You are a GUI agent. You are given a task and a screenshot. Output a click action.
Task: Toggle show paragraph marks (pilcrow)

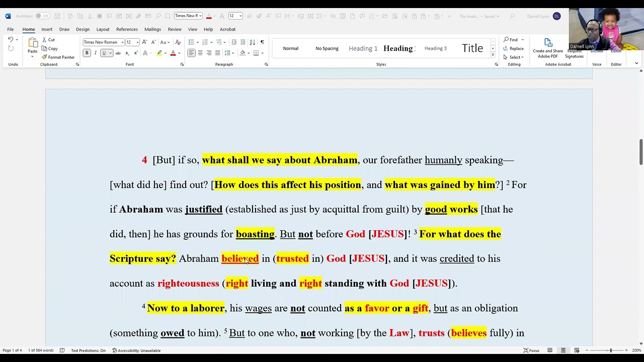(x=262, y=42)
